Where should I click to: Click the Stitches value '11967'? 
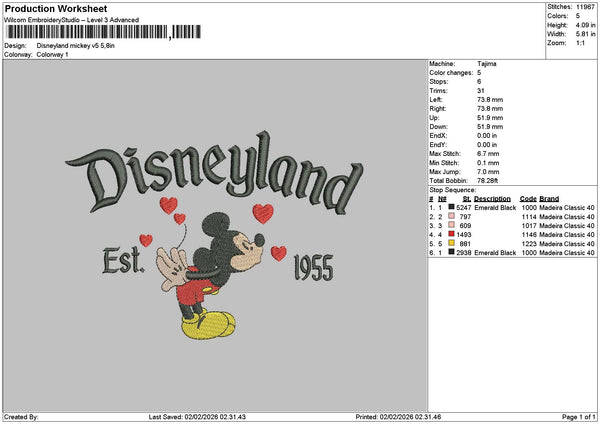tap(585, 7)
